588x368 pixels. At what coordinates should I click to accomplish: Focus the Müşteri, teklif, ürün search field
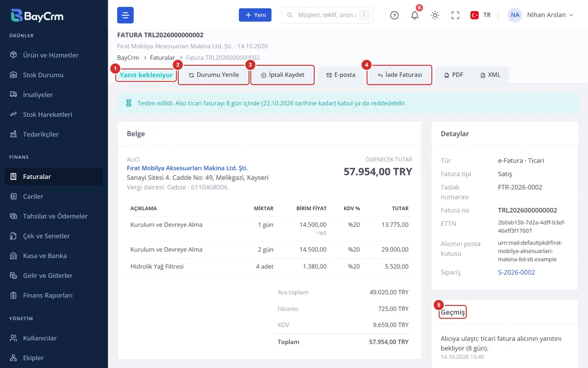click(x=327, y=15)
